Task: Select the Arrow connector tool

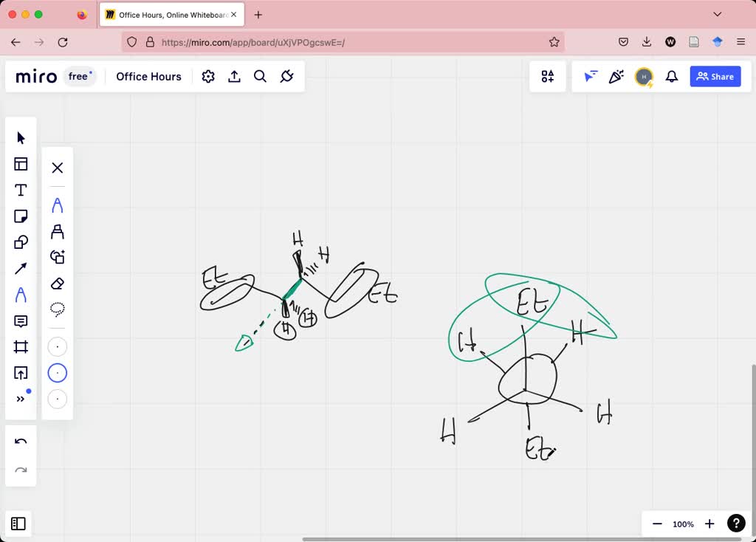Action: tap(21, 268)
